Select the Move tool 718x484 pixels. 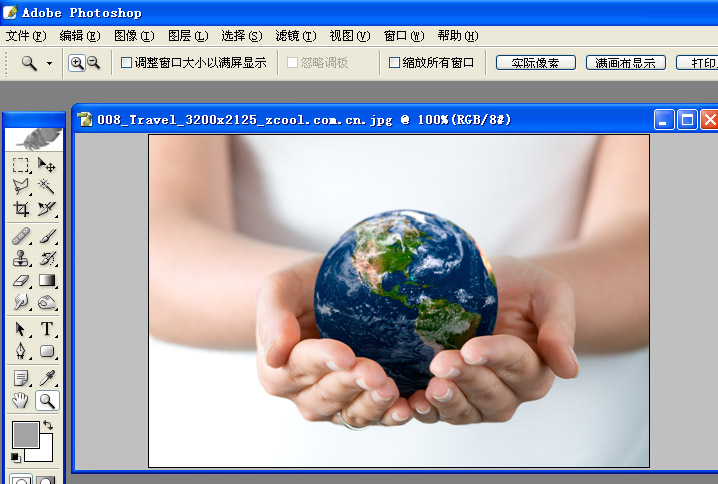point(47,165)
